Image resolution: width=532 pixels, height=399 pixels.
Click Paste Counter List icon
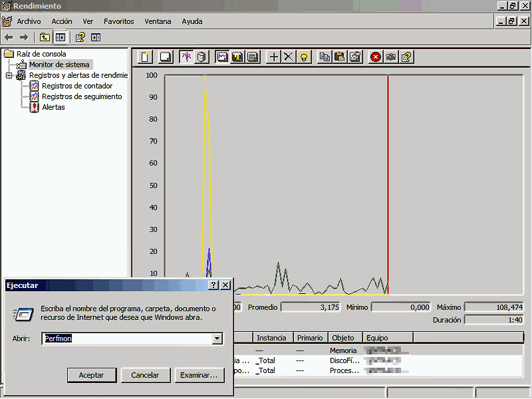[340, 57]
